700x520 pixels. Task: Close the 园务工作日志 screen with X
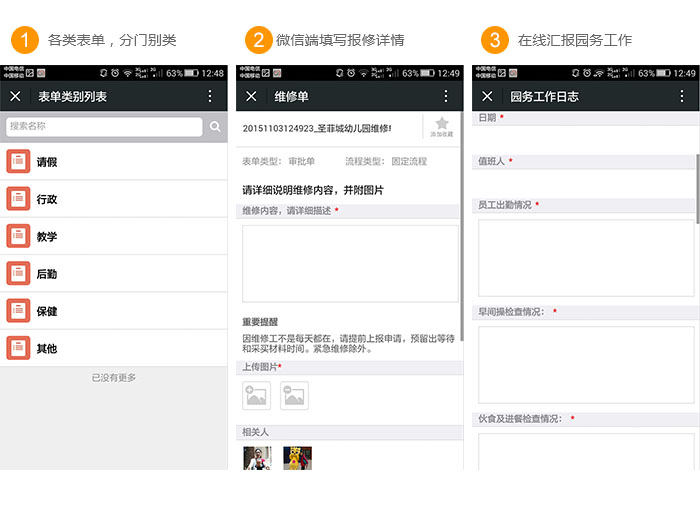point(487,96)
